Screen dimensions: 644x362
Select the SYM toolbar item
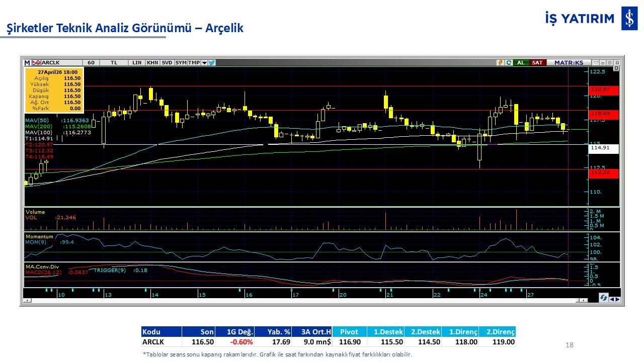pyautogui.click(x=181, y=63)
